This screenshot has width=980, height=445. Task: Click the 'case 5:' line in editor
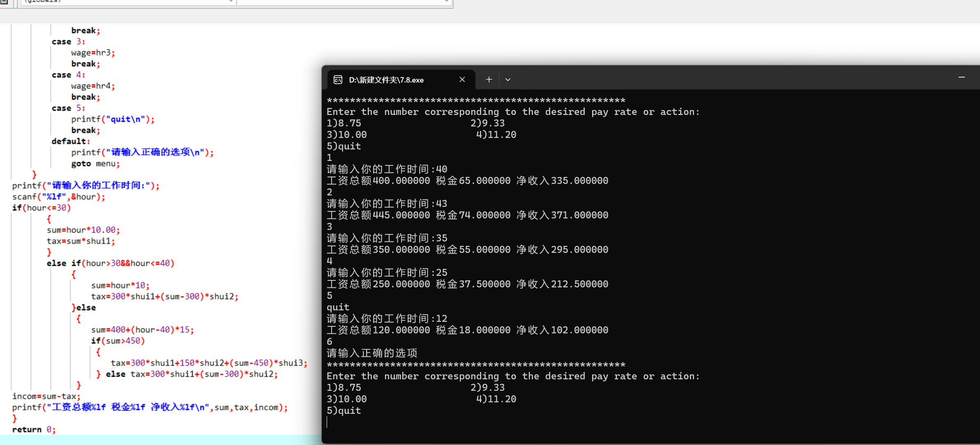click(68, 108)
